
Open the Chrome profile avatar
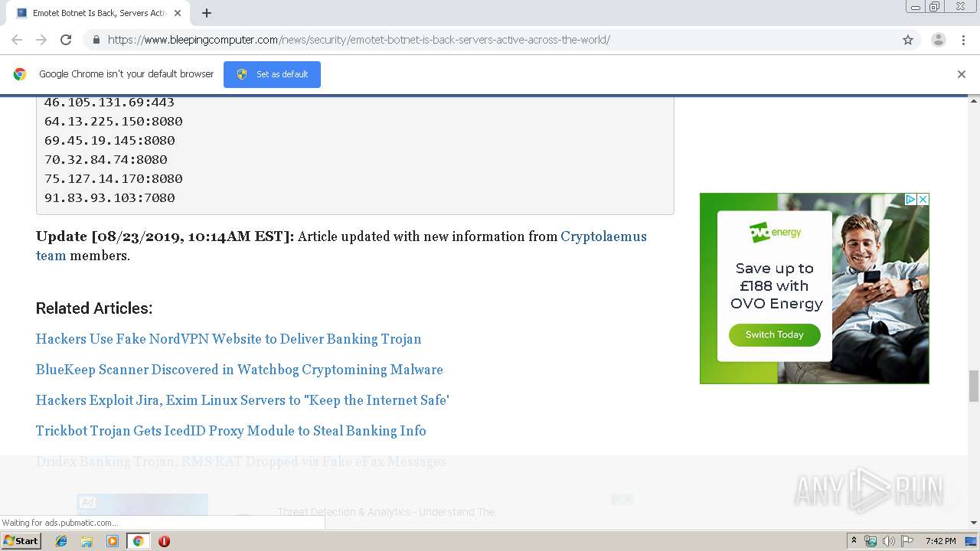[x=939, y=40]
